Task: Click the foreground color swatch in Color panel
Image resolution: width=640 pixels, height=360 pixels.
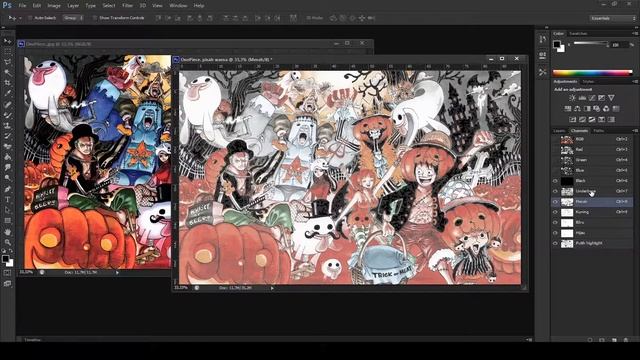Action: (x=557, y=44)
